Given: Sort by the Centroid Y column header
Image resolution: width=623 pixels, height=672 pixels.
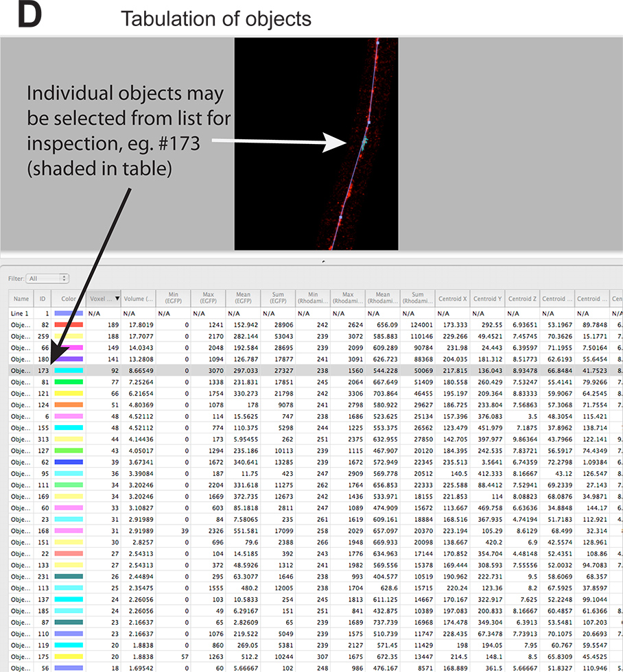Looking at the screenshot, I should click(x=488, y=298).
